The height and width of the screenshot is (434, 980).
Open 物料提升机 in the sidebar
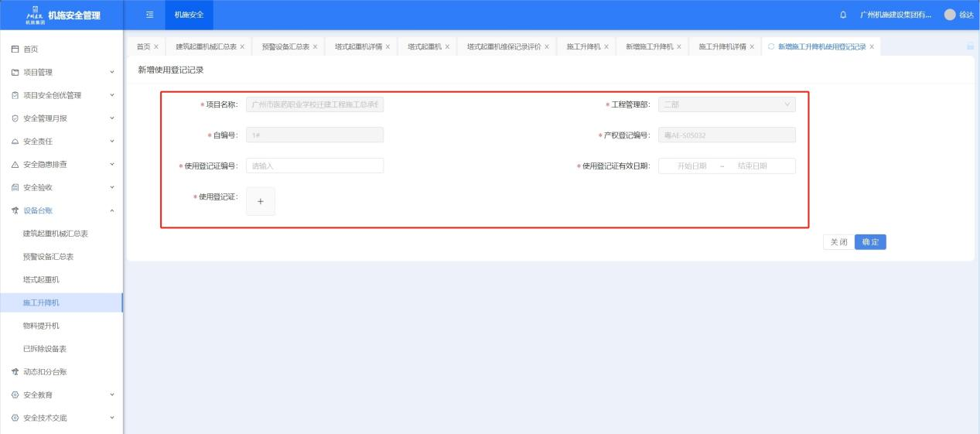[x=41, y=326]
